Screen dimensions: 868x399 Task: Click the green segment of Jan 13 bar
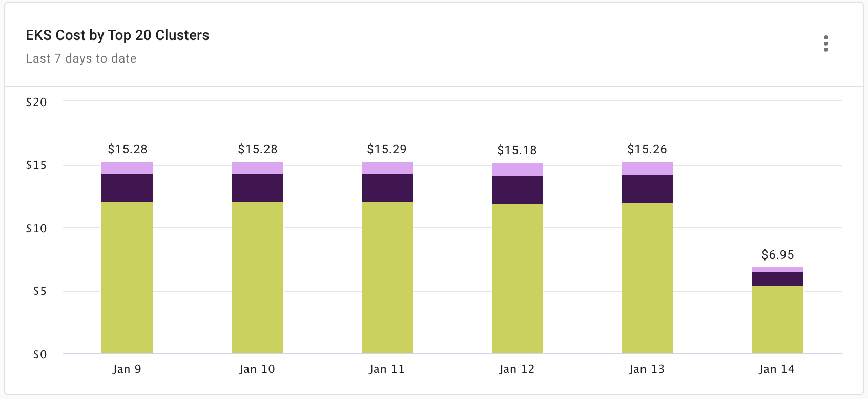coord(648,278)
